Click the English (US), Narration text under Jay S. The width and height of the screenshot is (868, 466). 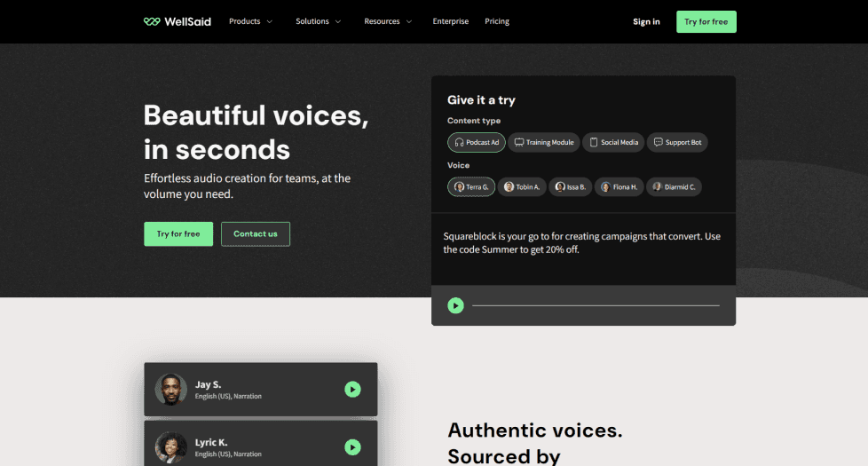click(x=228, y=396)
